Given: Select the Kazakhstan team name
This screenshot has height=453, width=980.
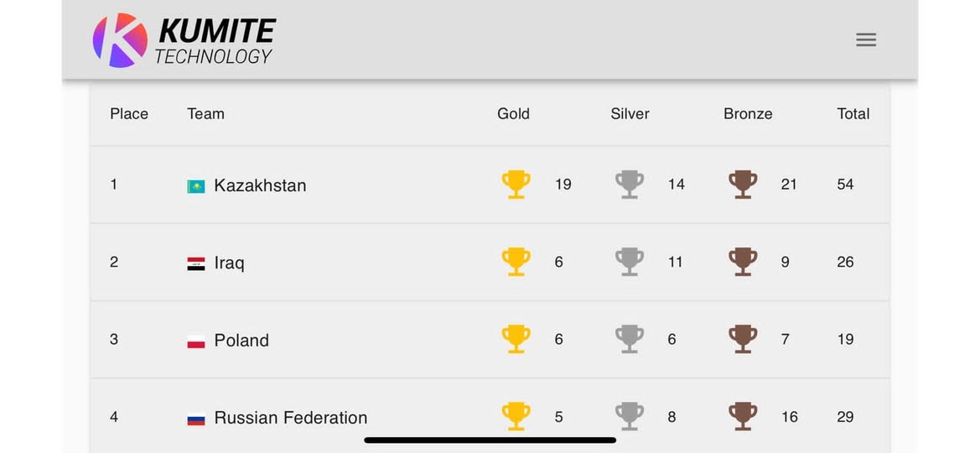Looking at the screenshot, I should coord(260,185).
